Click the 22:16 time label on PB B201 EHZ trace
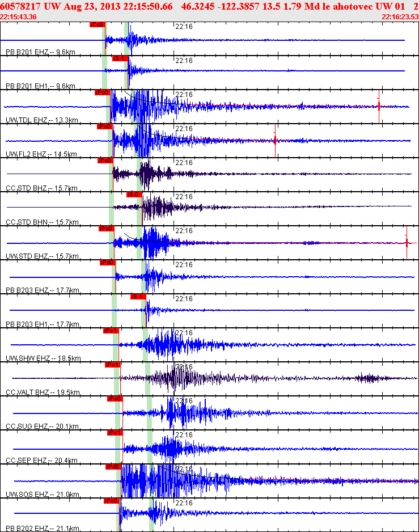The height and width of the screenshot is (532, 419). [x=184, y=27]
